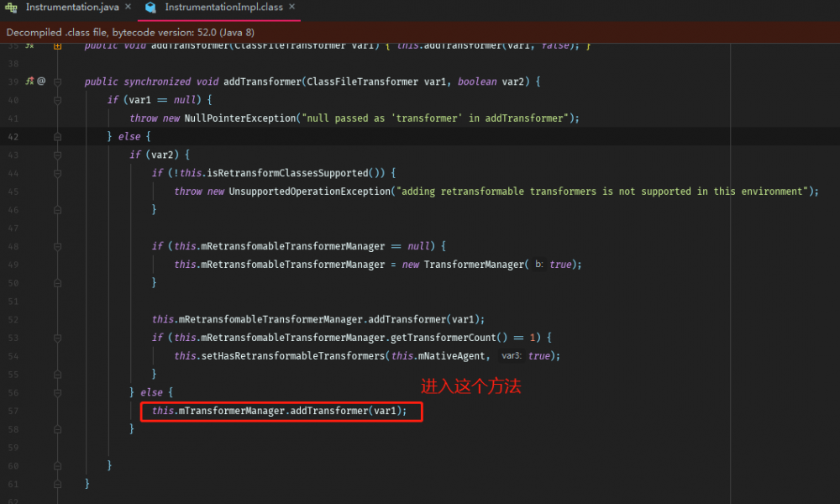Click the orange expand folded-code icon on line 35
The image size is (840, 504).
point(57,45)
